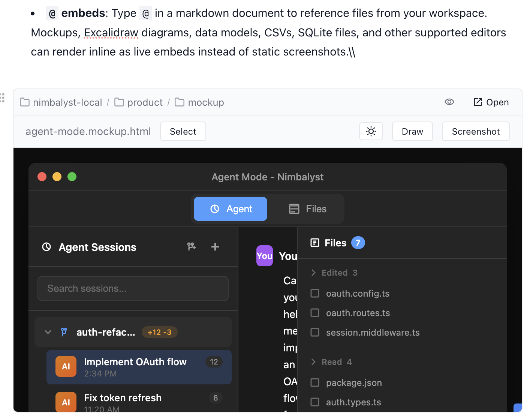Collapse the auth-refac... worktree group
The width and height of the screenshot is (530, 420).
click(48, 332)
